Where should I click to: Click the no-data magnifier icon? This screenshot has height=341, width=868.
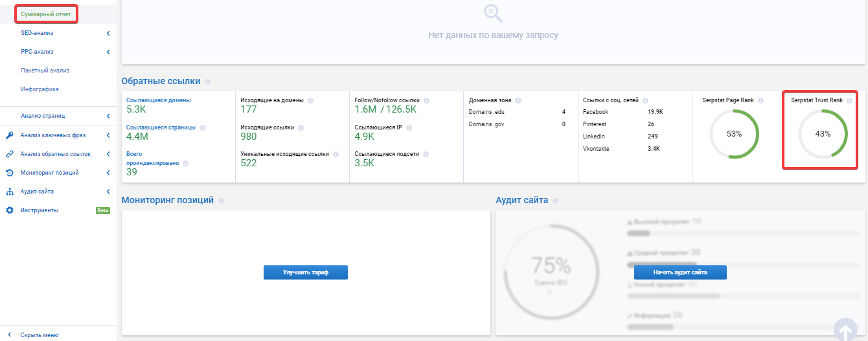[493, 13]
